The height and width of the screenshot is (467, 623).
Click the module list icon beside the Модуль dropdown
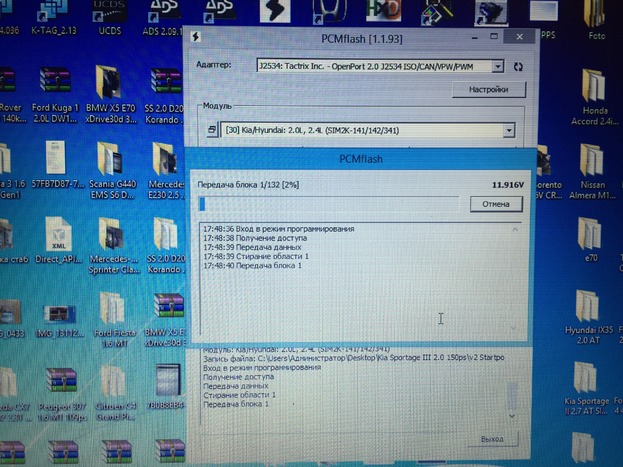tap(211, 130)
